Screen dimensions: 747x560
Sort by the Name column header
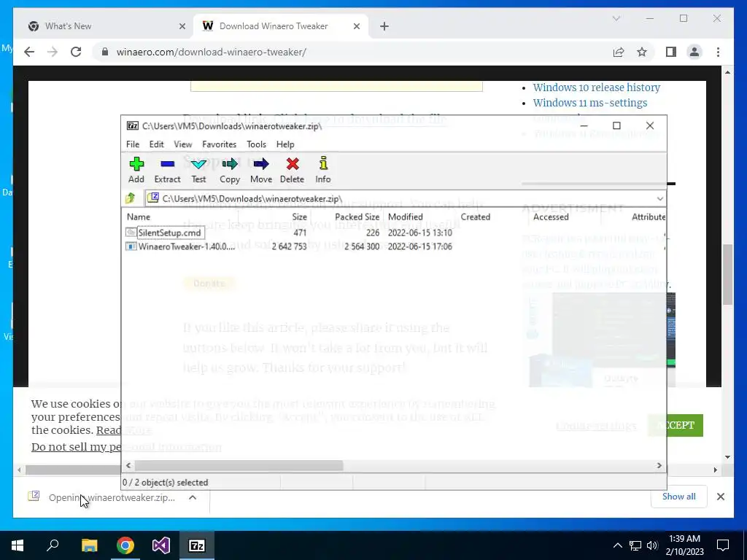[139, 217]
